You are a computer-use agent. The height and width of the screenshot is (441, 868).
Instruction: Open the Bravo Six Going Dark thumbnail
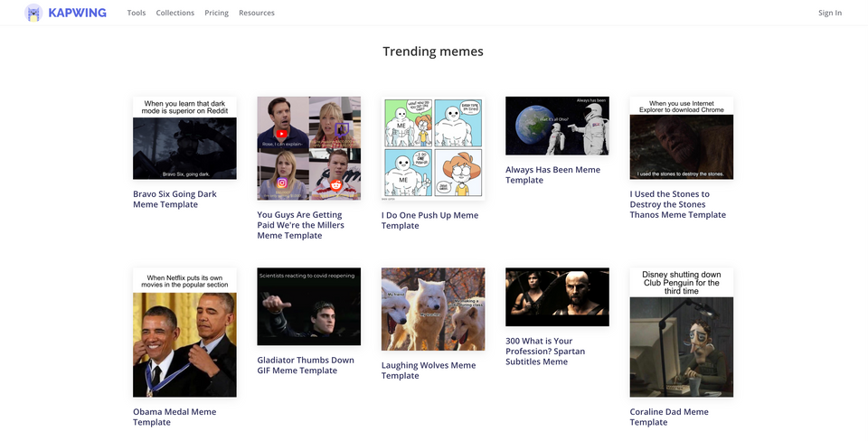tap(184, 138)
